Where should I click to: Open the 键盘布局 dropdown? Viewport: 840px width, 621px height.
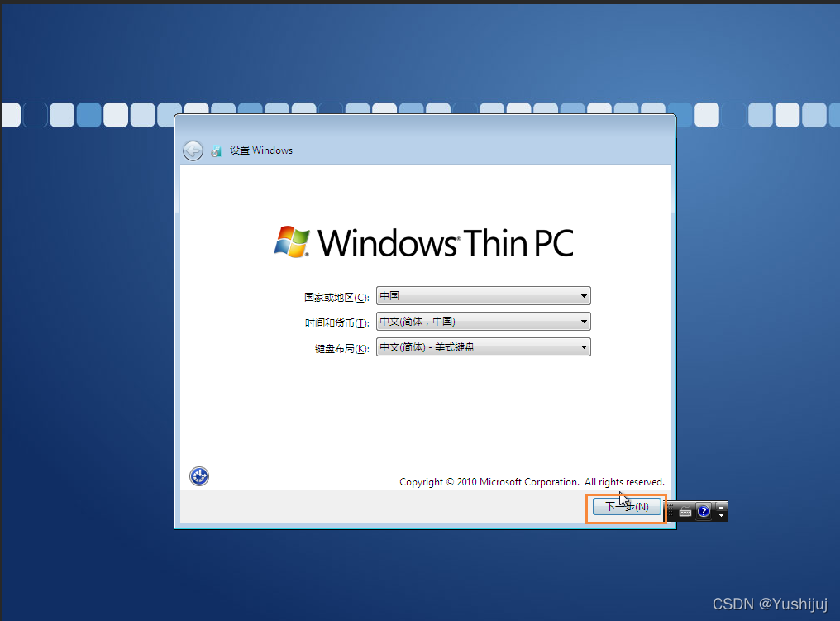tap(483, 347)
